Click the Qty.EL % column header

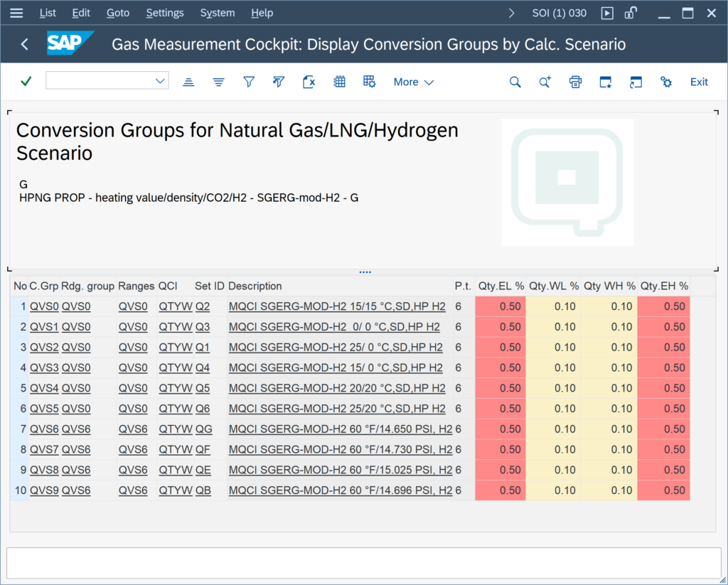coord(501,286)
